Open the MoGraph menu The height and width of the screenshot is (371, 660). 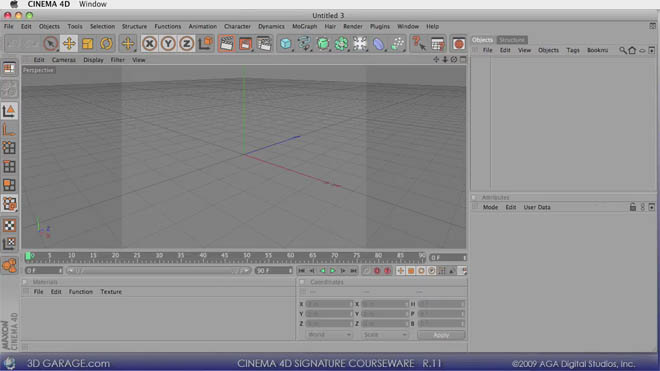pyautogui.click(x=304, y=26)
